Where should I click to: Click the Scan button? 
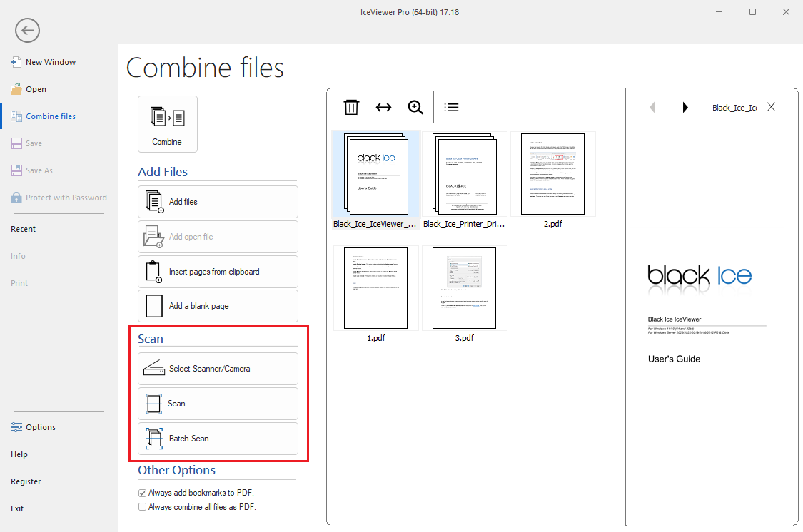218,404
